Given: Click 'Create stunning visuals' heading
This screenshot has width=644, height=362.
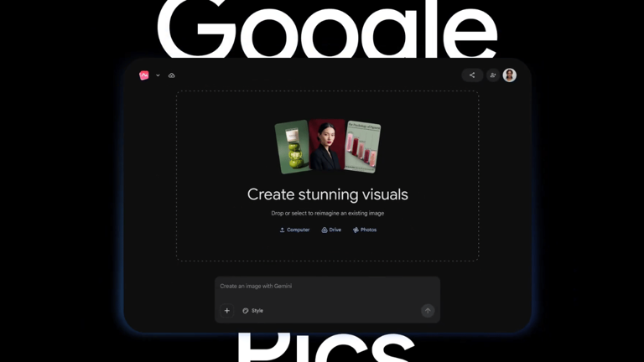Looking at the screenshot, I should coord(328,194).
